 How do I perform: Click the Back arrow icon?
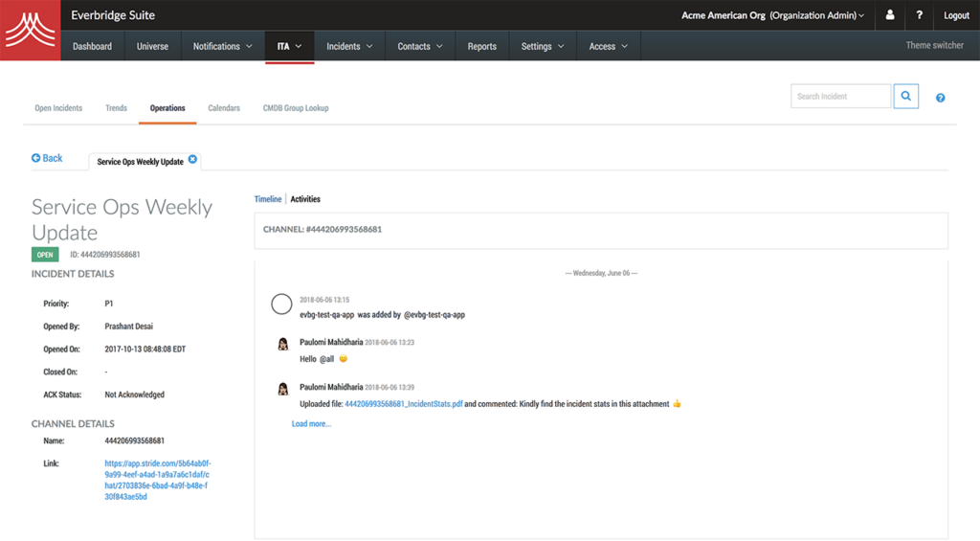[35, 158]
